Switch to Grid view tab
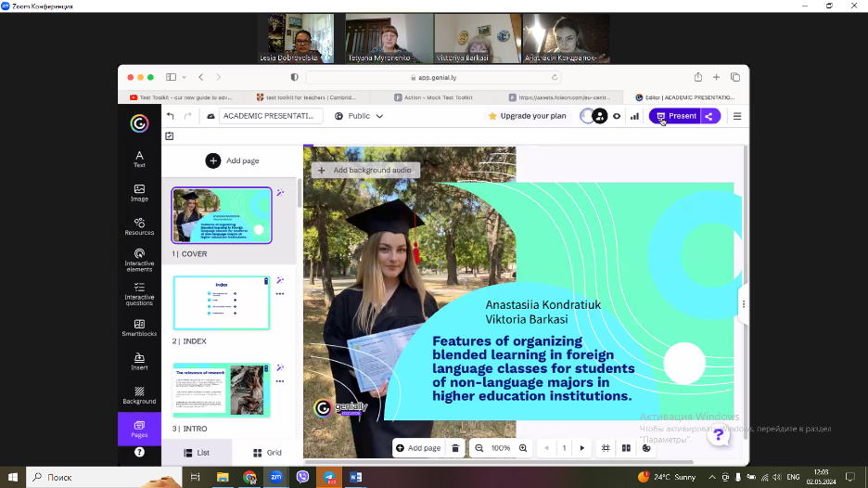 click(x=263, y=453)
